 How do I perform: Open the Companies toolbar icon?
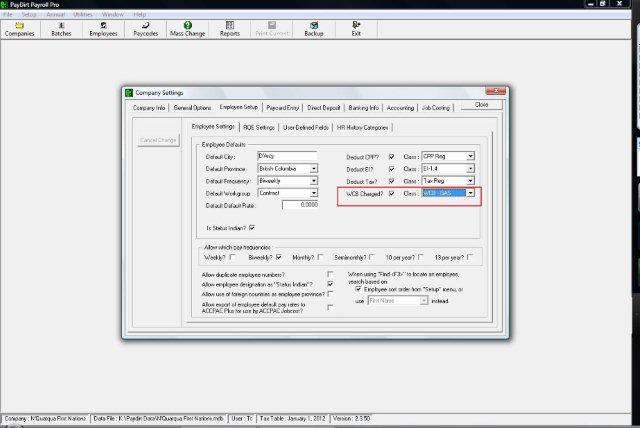coord(19,29)
